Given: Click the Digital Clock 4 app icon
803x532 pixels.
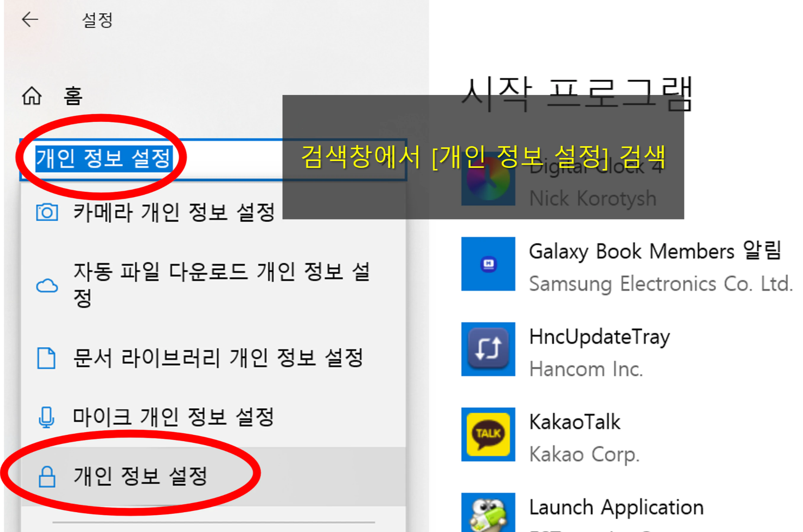Looking at the screenshot, I should (488, 178).
